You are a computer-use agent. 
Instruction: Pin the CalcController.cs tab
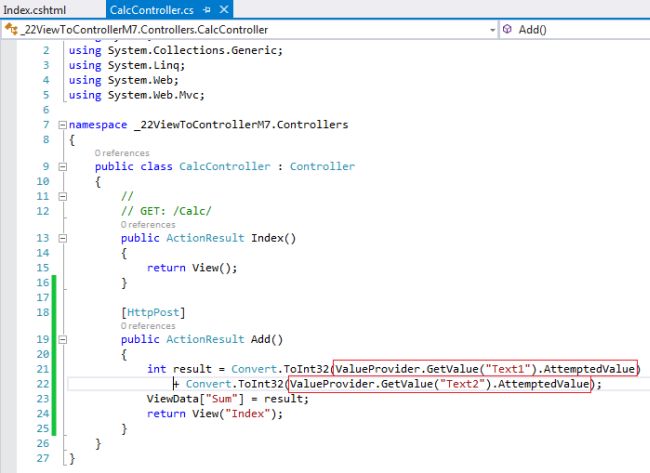pos(207,10)
